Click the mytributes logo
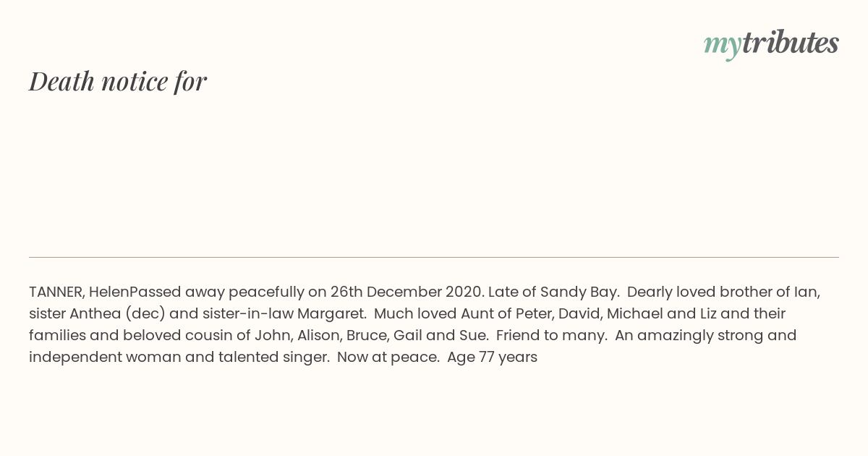868x456 pixels. pos(771,43)
